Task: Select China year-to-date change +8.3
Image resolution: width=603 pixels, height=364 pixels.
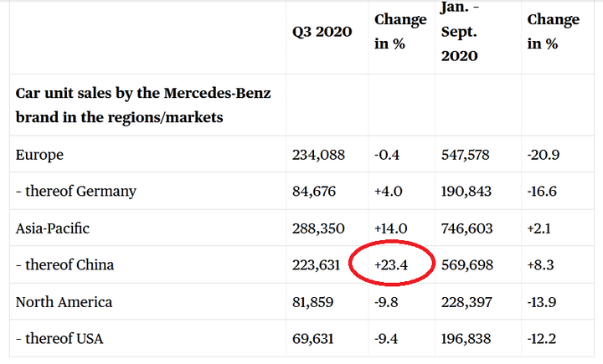Action: (x=540, y=264)
